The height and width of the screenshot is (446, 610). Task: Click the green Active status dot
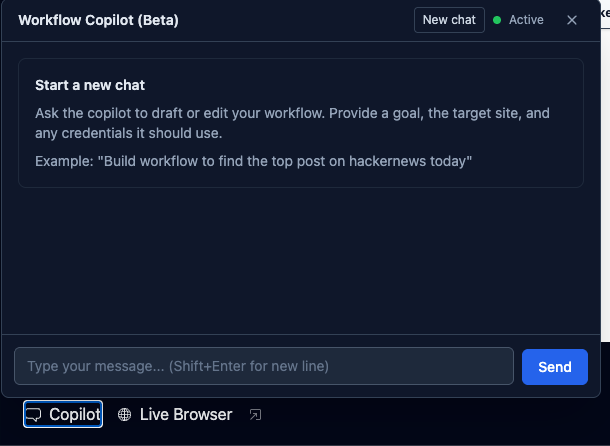[497, 20]
